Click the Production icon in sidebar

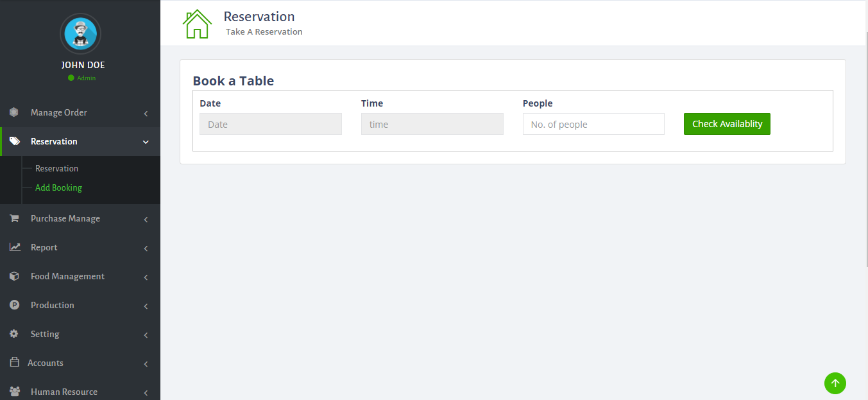click(x=14, y=305)
